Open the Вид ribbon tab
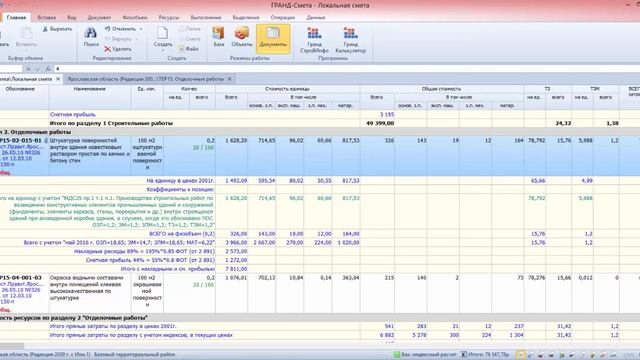Viewport: 640px width, 360px height. point(72,18)
